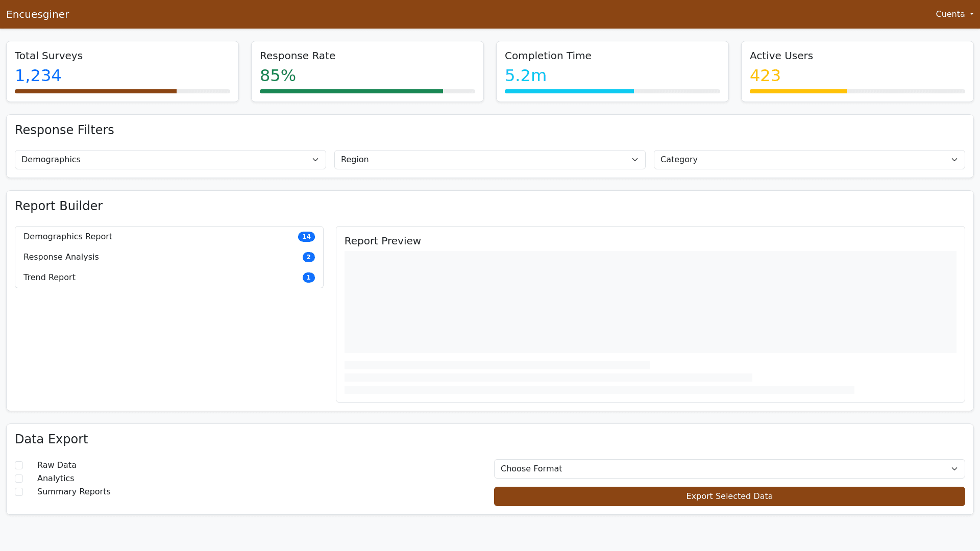This screenshot has width=980, height=551.
Task: Select the Response Analysis list item
Action: pos(61,257)
